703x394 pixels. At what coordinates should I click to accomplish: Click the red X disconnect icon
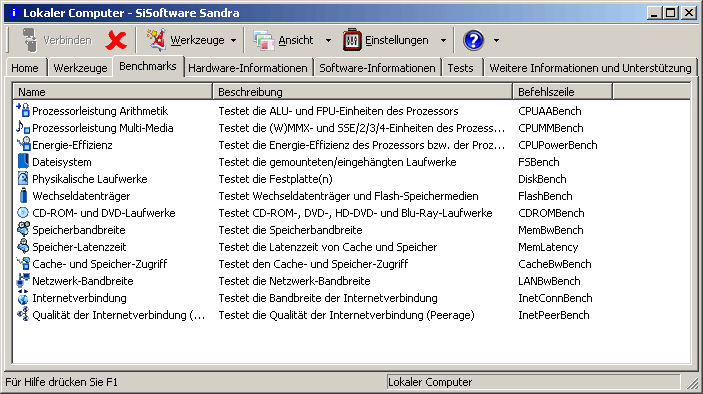click(x=116, y=40)
